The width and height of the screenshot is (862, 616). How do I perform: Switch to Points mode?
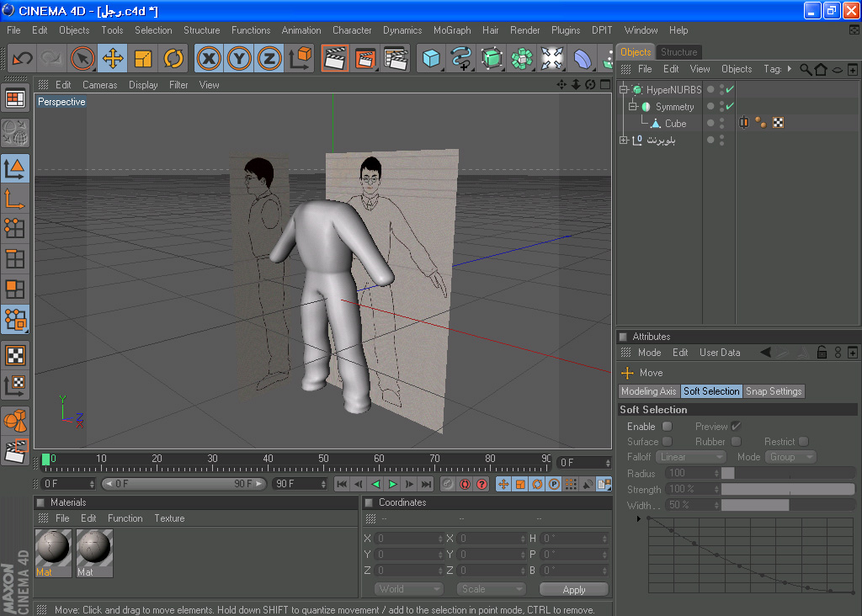click(x=15, y=228)
